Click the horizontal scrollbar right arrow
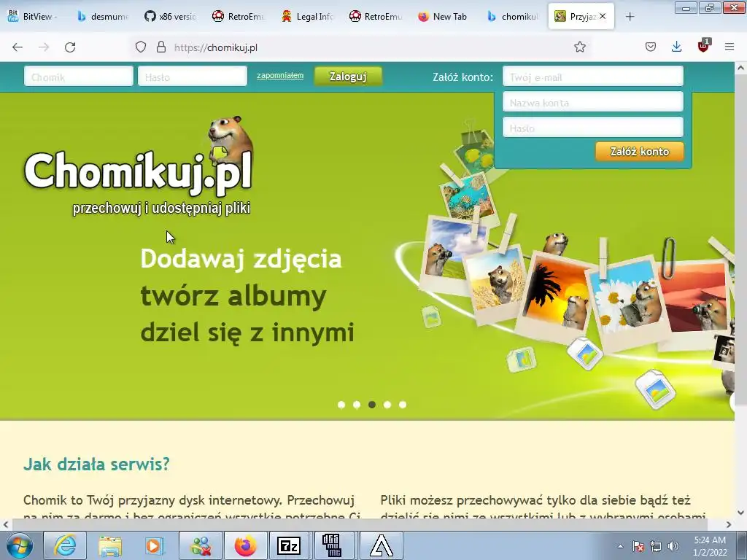The width and height of the screenshot is (747, 560). [729, 525]
